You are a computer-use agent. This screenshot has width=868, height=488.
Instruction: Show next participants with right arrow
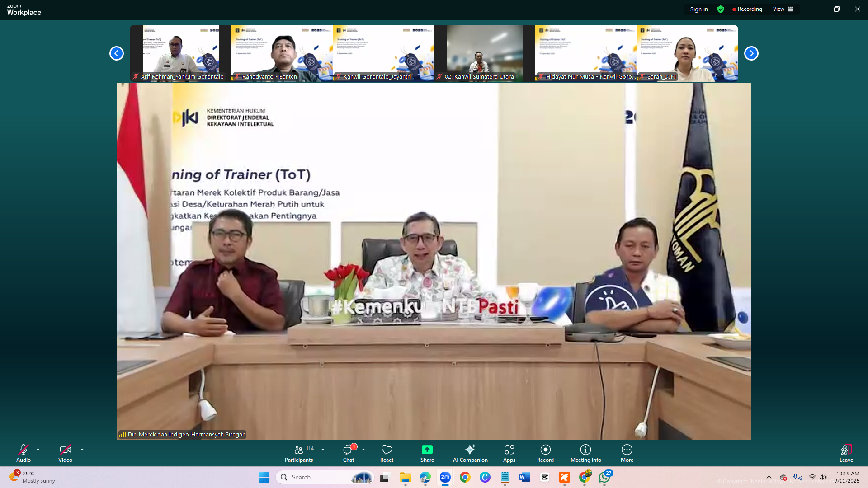pyautogui.click(x=751, y=53)
